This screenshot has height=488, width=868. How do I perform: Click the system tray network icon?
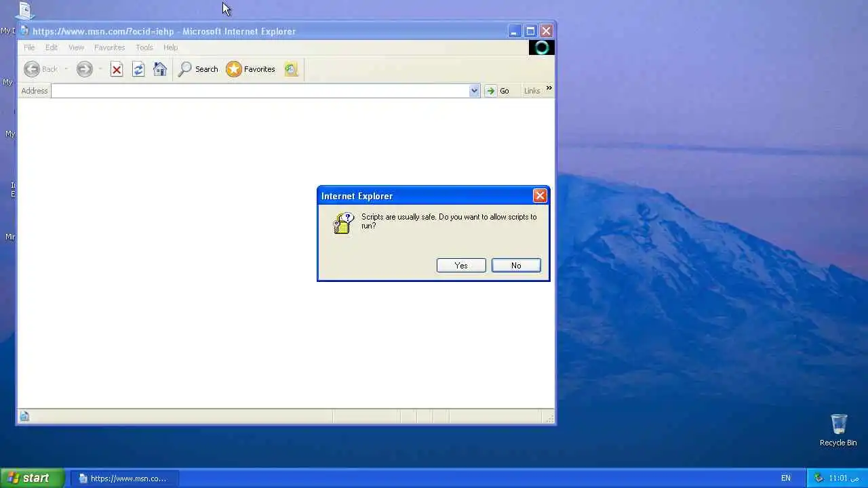818,478
